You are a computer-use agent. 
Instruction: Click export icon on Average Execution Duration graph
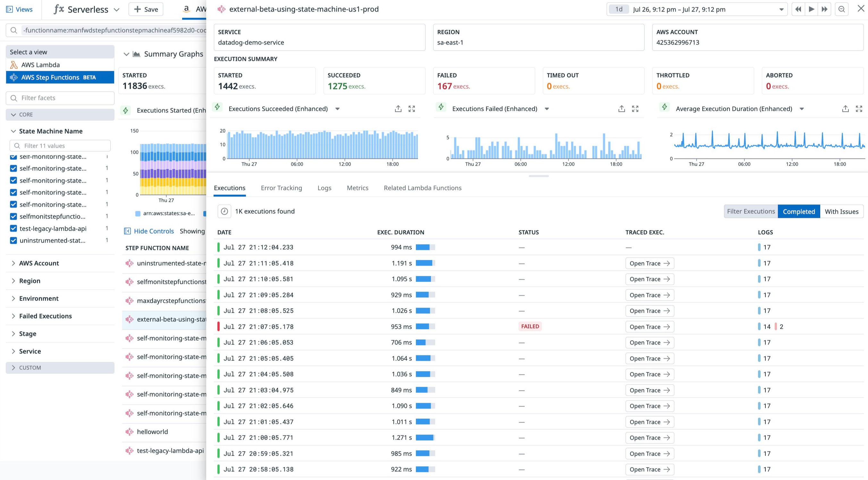pyautogui.click(x=845, y=109)
